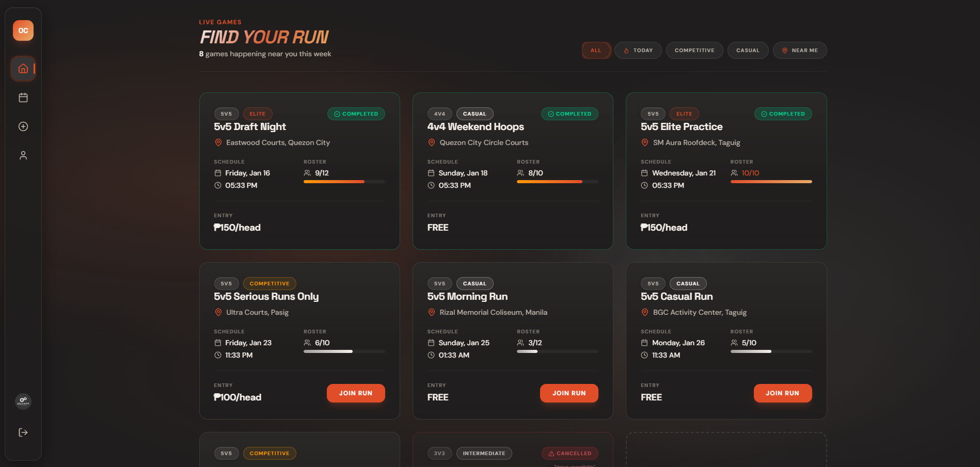Click the 6/10 roster progress bar
The image size is (980, 467).
point(344,351)
